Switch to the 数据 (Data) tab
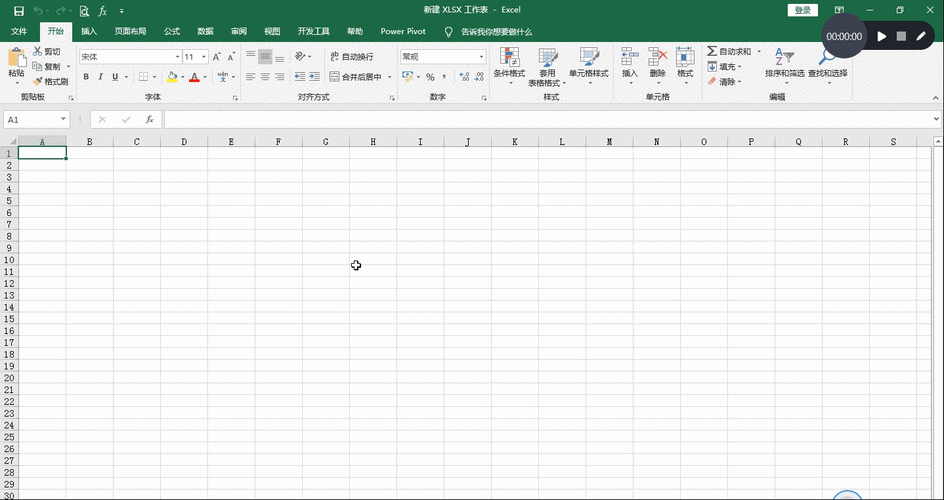944x500 pixels. pos(205,31)
